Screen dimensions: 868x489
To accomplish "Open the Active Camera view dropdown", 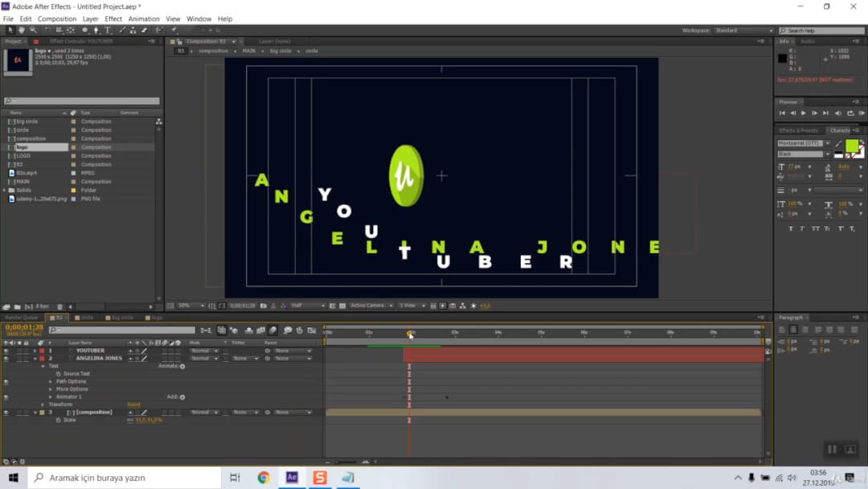I will 371,306.
